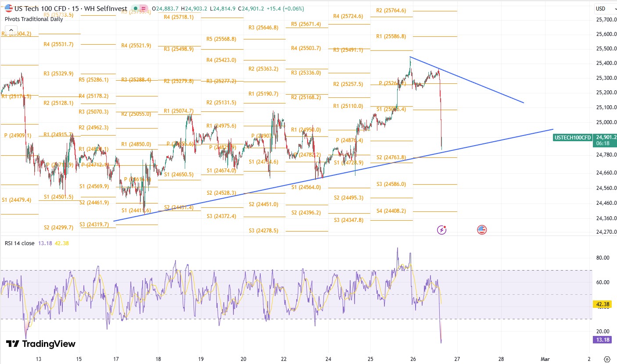
Task: Click the S3 (24586.0) pivot label
Action: click(391, 184)
